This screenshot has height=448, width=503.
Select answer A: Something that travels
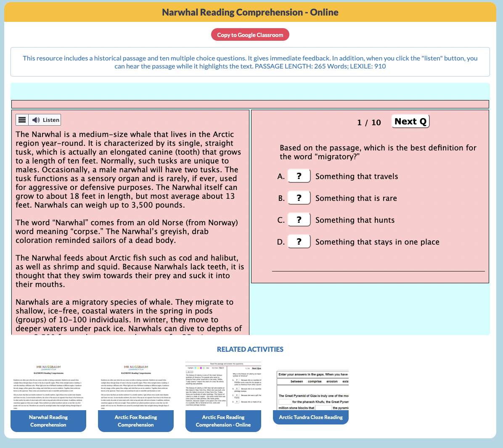pyautogui.click(x=299, y=176)
